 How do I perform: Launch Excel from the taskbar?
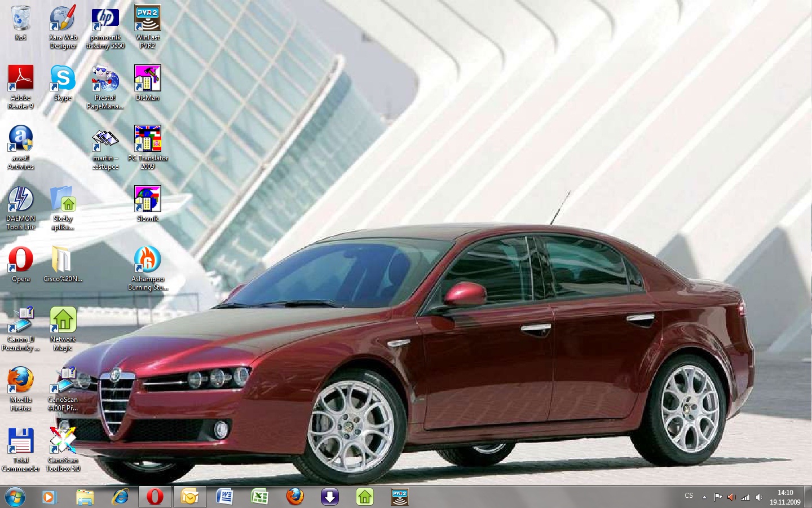click(259, 497)
